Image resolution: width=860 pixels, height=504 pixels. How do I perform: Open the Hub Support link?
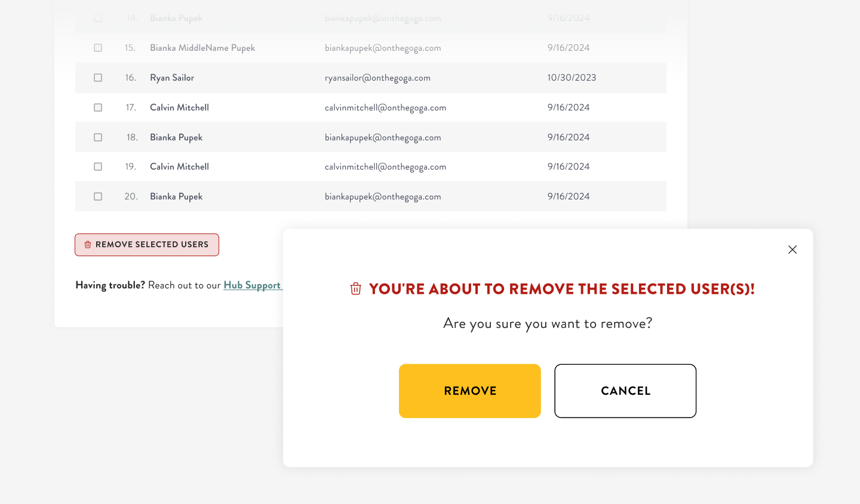[252, 285]
